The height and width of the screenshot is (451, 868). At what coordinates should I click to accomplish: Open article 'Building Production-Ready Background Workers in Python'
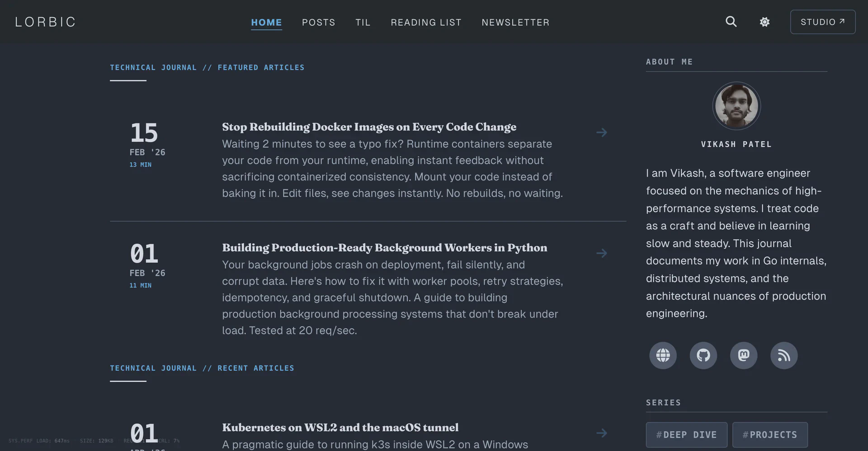(x=384, y=248)
